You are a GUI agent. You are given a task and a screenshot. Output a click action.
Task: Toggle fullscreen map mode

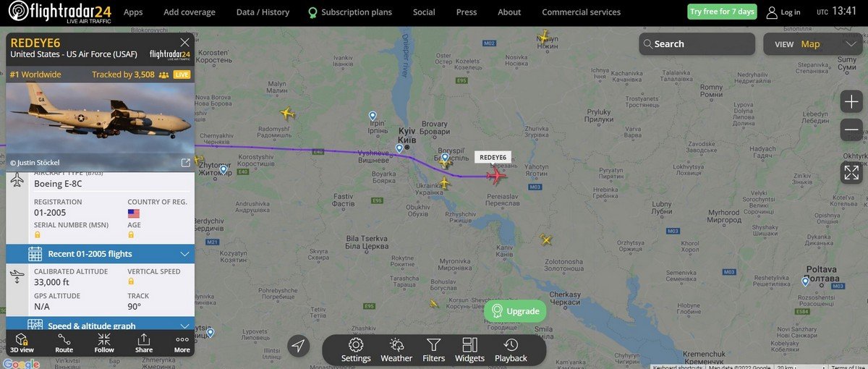point(851,172)
